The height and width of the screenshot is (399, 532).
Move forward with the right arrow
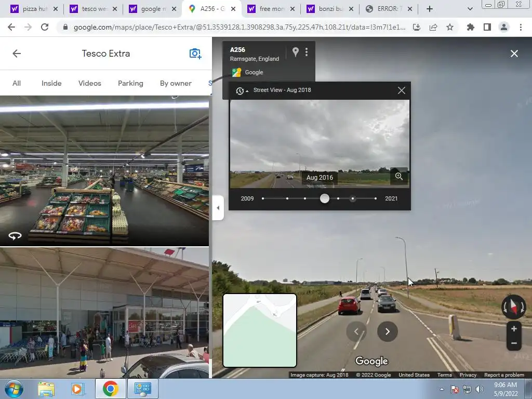coord(388,331)
